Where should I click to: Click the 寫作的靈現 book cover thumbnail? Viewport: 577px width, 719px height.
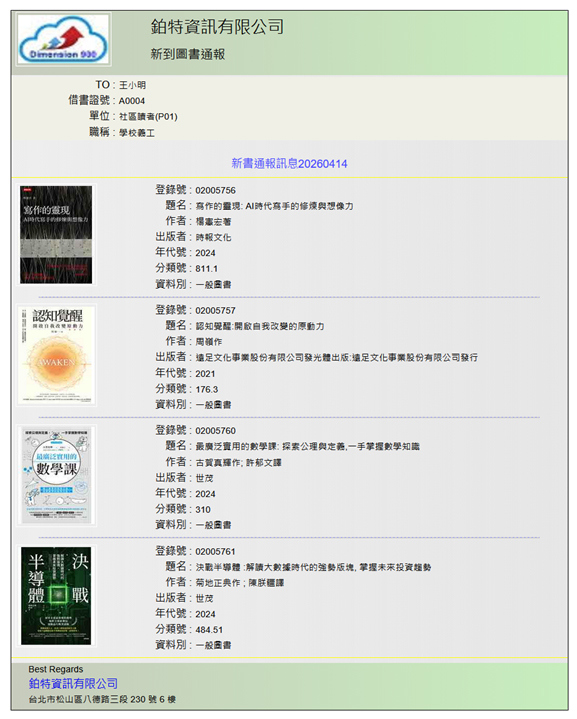(x=56, y=234)
